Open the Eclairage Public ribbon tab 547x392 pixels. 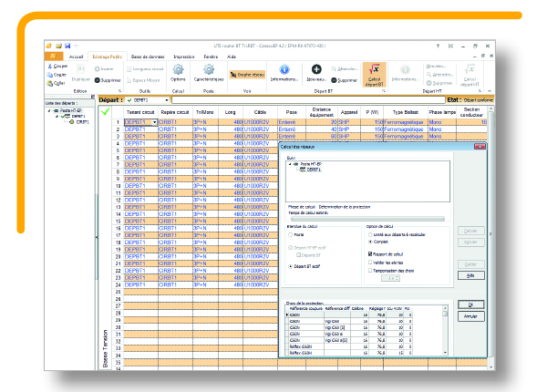click(107, 57)
